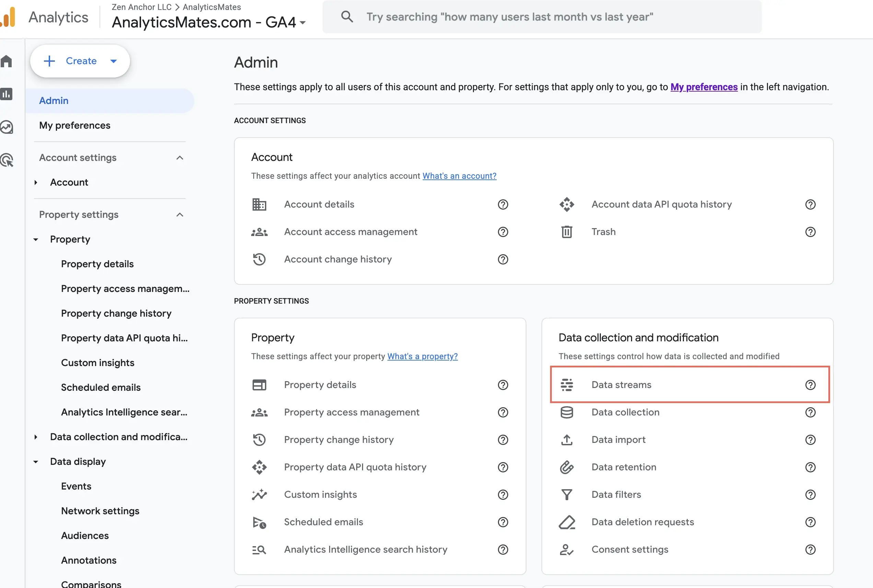This screenshot has width=873, height=588.
Task: Expand Data collection and modification in sidebar
Action: [36, 437]
